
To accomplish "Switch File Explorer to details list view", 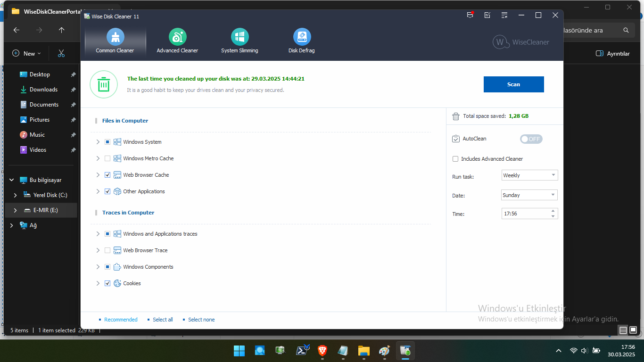I will click(623, 330).
